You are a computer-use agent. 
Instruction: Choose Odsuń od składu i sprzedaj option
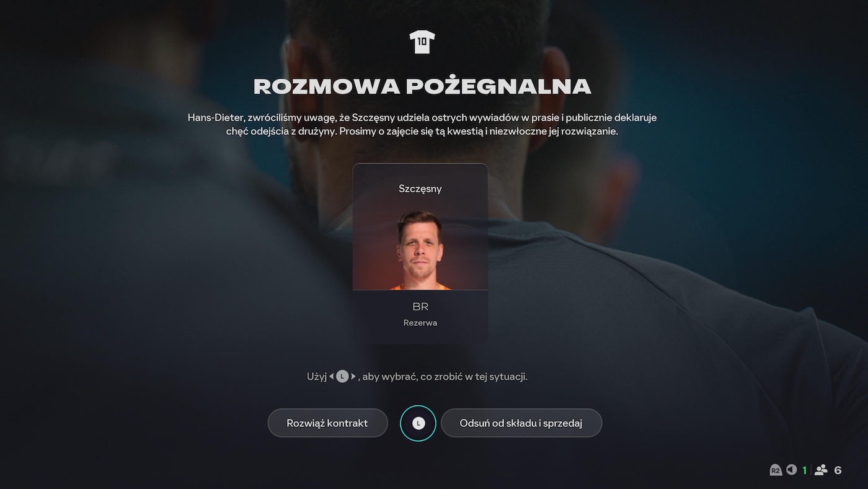(x=521, y=423)
